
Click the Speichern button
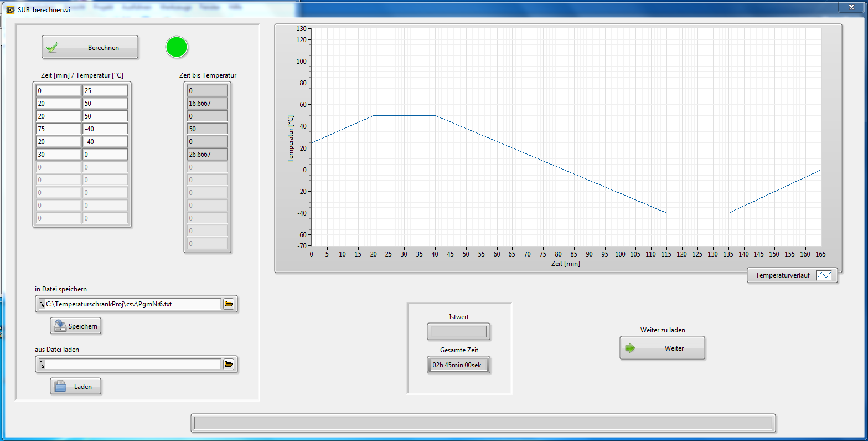click(x=76, y=326)
